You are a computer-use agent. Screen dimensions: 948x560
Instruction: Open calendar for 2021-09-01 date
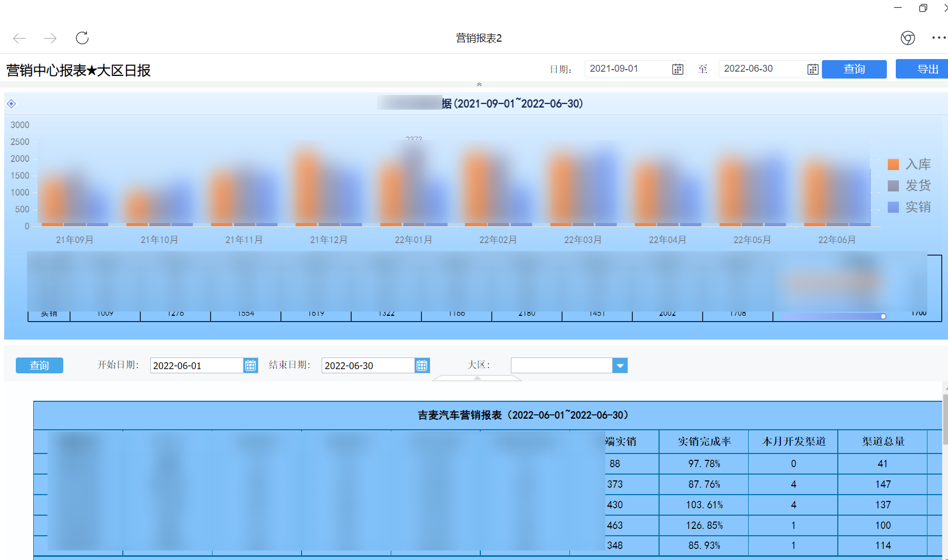pyautogui.click(x=678, y=69)
